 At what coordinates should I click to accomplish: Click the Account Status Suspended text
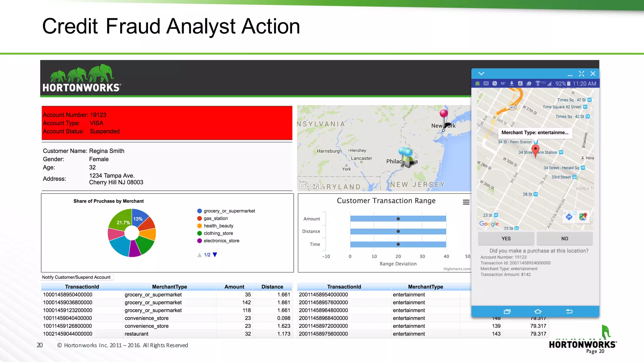point(81,131)
